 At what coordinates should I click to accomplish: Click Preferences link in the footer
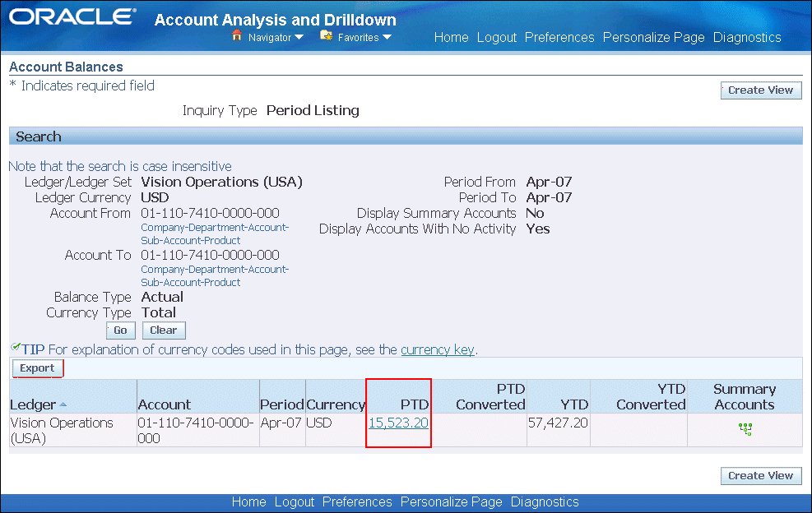[357, 501]
